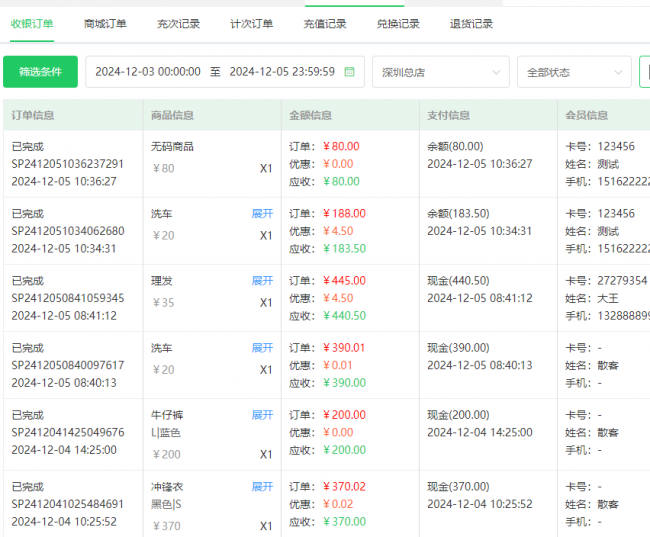Open the 退货记录 tab
The width and height of the screenshot is (650, 537).
click(x=471, y=24)
